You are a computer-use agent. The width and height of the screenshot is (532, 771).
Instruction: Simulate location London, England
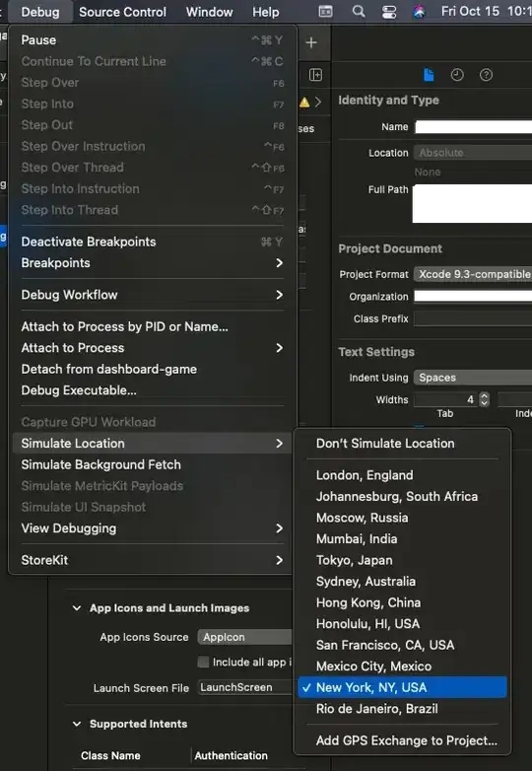point(402,475)
